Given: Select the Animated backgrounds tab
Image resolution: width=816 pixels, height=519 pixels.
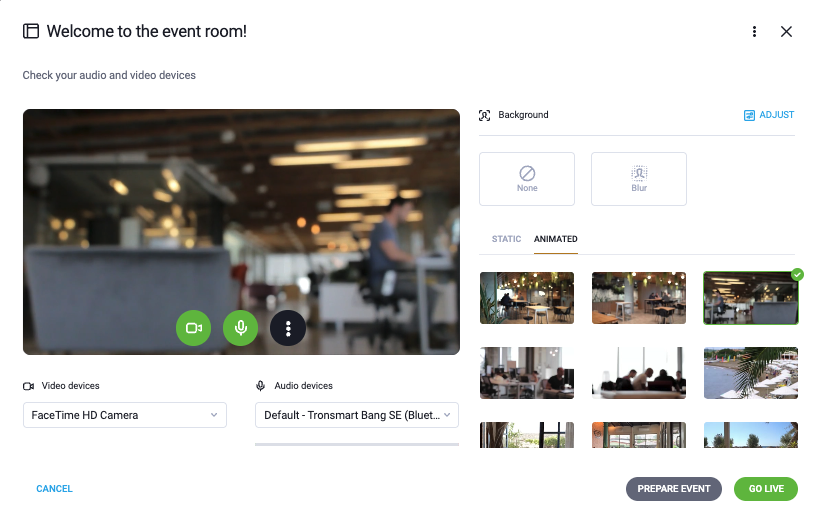Looking at the screenshot, I should pyautogui.click(x=555, y=239).
